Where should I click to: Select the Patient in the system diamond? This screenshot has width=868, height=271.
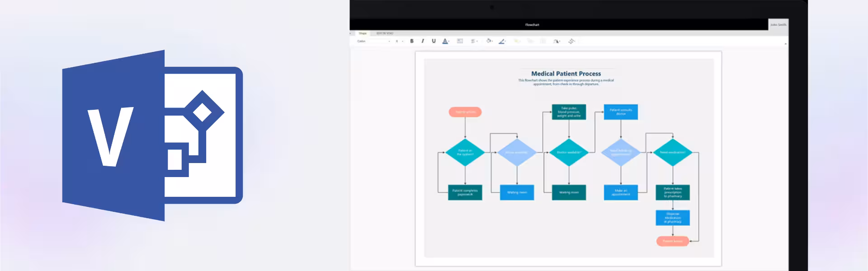(465, 153)
